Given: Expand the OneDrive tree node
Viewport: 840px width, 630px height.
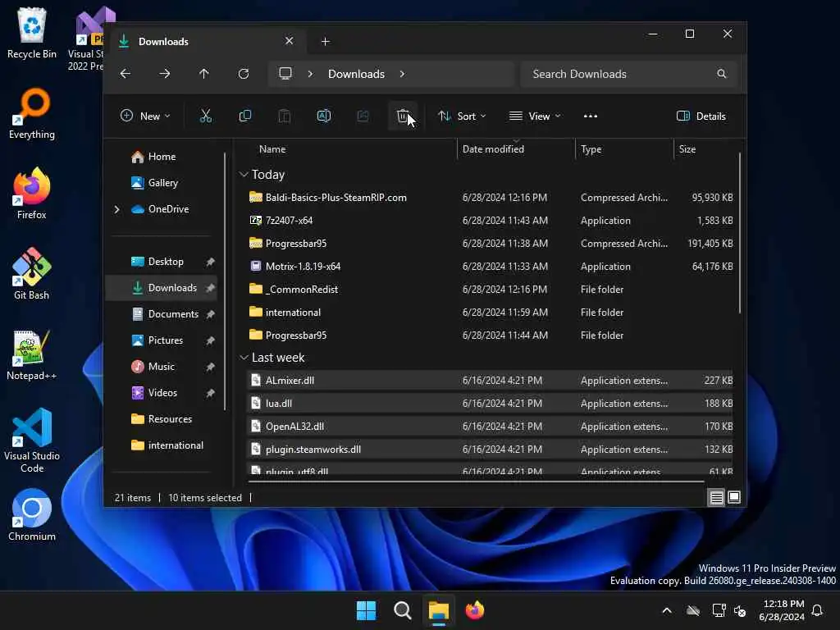Looking at the screenshot, I should [x=116, y=209].
